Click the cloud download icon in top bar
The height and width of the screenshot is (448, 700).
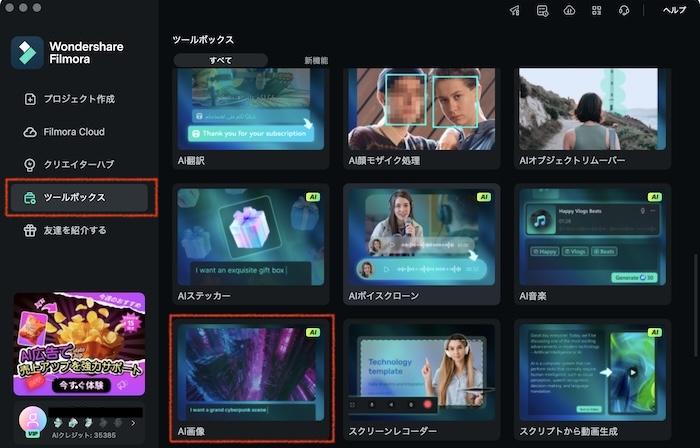click(x=569, y=10)
